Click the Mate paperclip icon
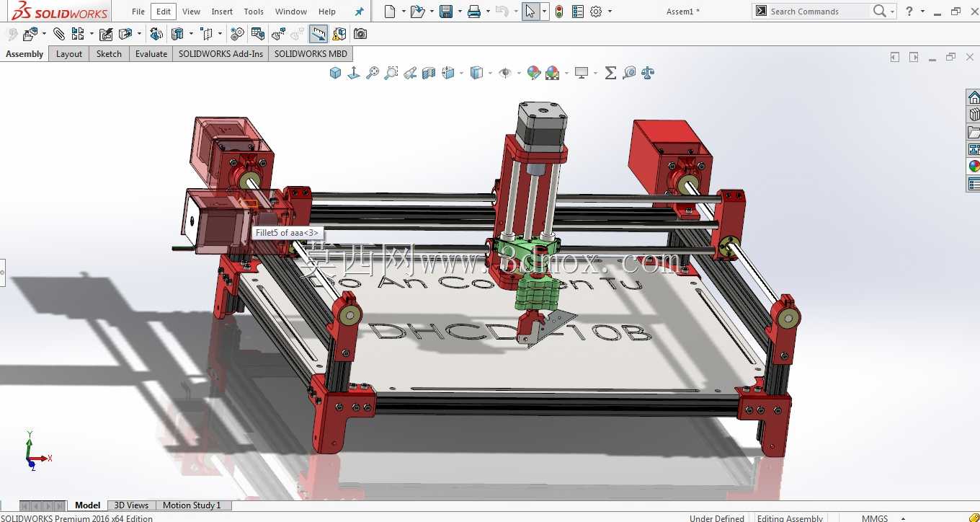Image resolution: width=980 pixels, height=522 pixels. coord(59,34)
